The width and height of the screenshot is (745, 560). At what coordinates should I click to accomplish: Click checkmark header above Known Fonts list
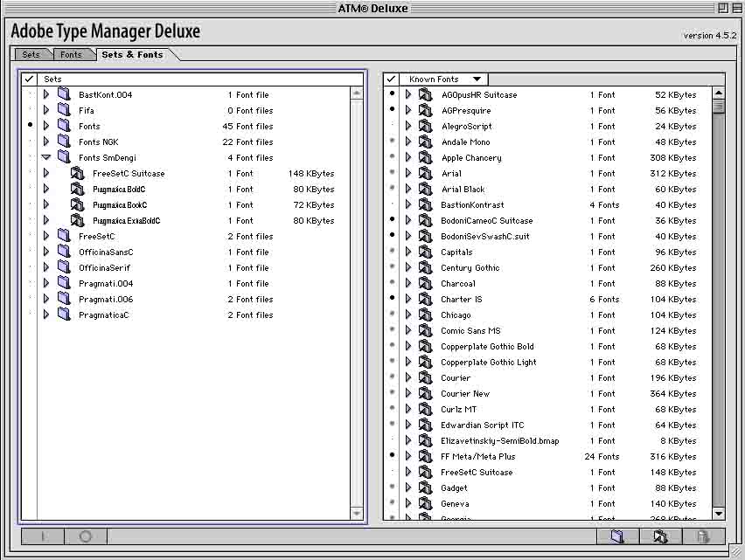(391, 80)
